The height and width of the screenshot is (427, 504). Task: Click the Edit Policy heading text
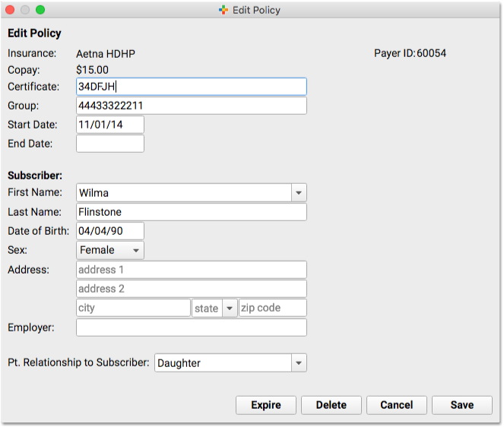pyautogui.click(x=34, y=33)
